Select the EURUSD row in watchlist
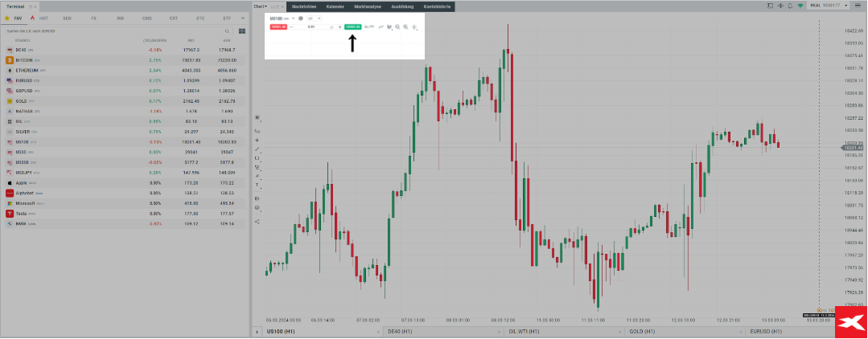 click(125, 80)
